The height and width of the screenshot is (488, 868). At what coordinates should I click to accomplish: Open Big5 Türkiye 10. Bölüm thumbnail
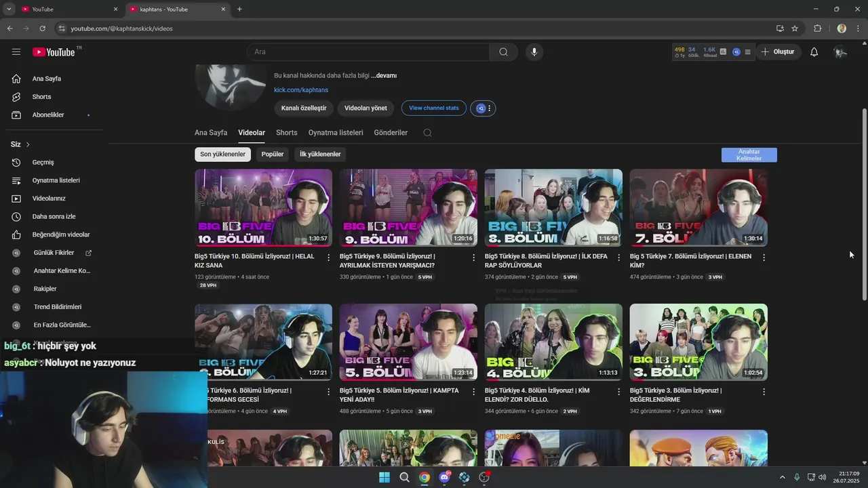click(x=263, y=207)
